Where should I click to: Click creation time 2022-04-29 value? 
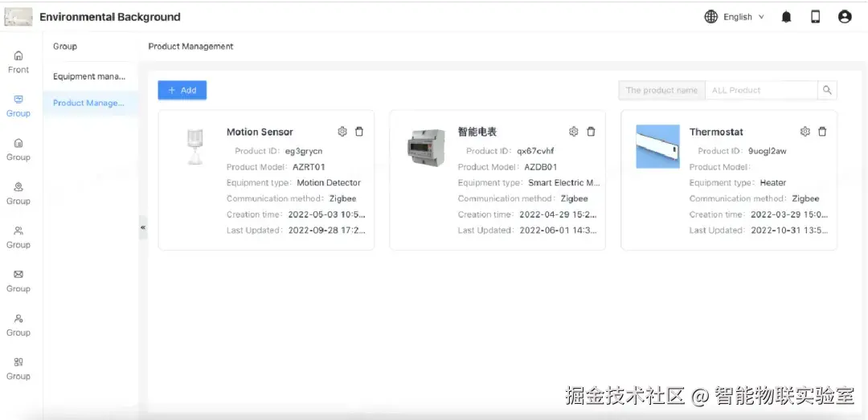point(558,214)
